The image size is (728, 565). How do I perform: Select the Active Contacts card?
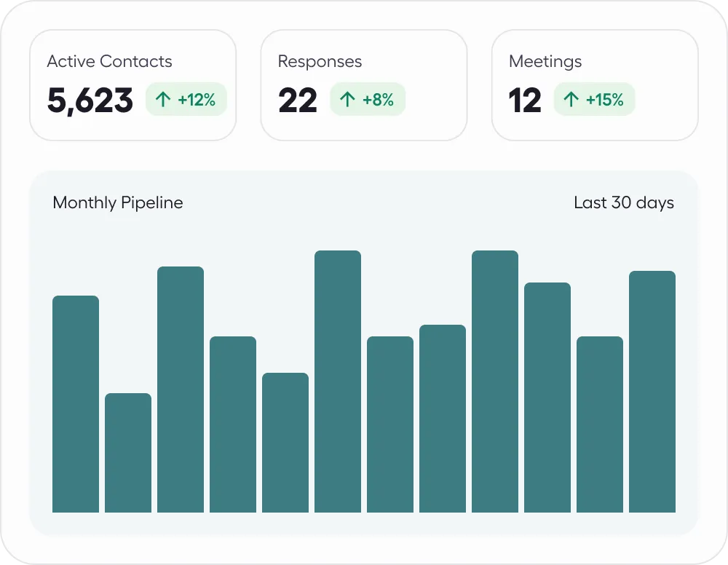(132, 84)
